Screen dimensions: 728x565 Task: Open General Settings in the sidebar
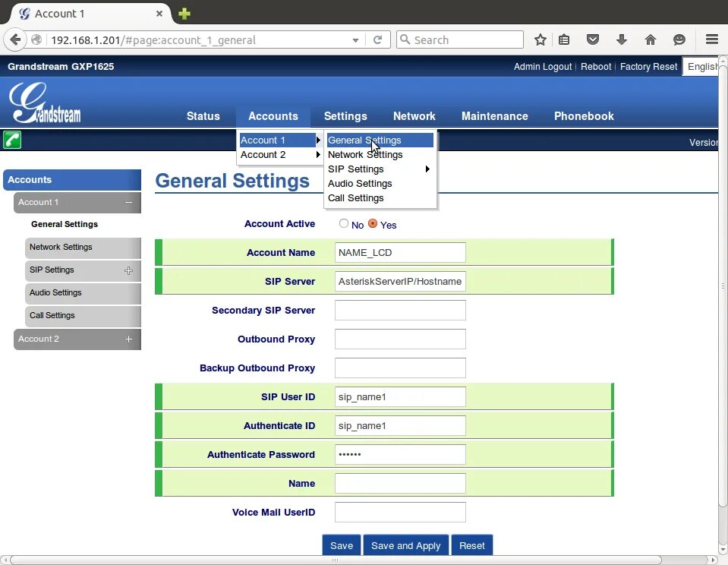click(65, 224)
